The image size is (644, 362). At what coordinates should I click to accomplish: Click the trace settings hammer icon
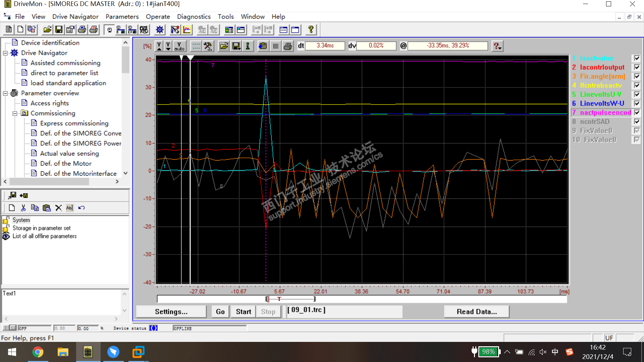[208, 46]
